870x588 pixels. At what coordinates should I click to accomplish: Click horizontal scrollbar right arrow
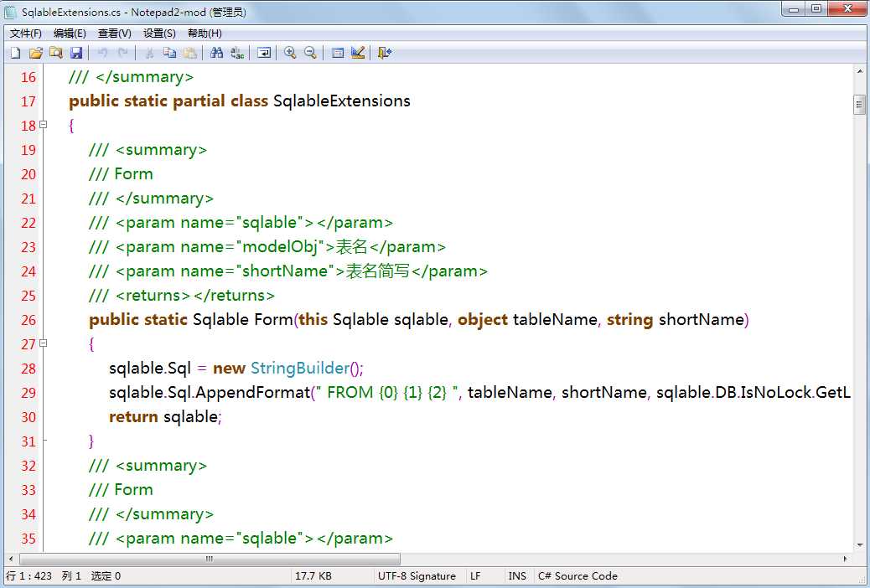coord(845,559)
